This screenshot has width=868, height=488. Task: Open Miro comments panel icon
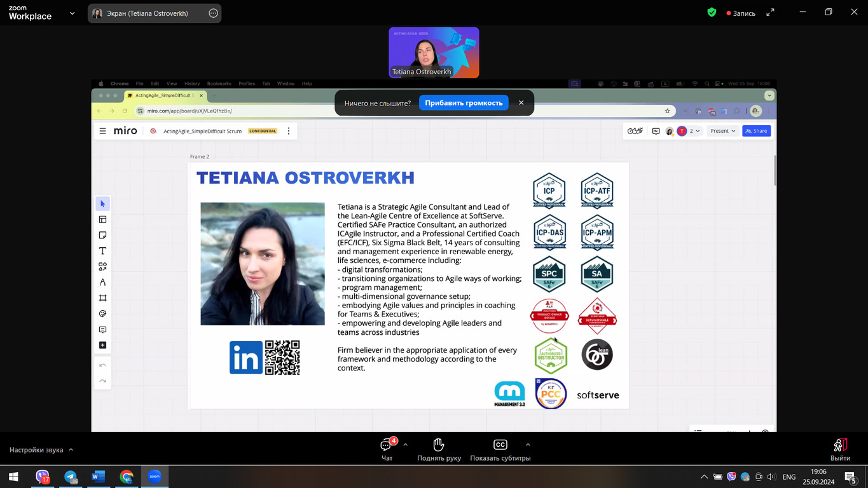pyautogui.click(x=656, y=131)
